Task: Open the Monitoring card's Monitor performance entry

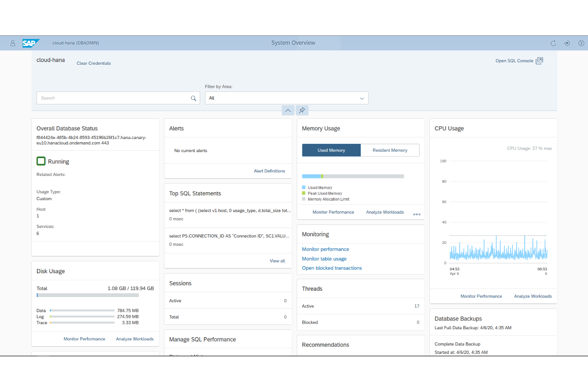Action: coord(325,249)
